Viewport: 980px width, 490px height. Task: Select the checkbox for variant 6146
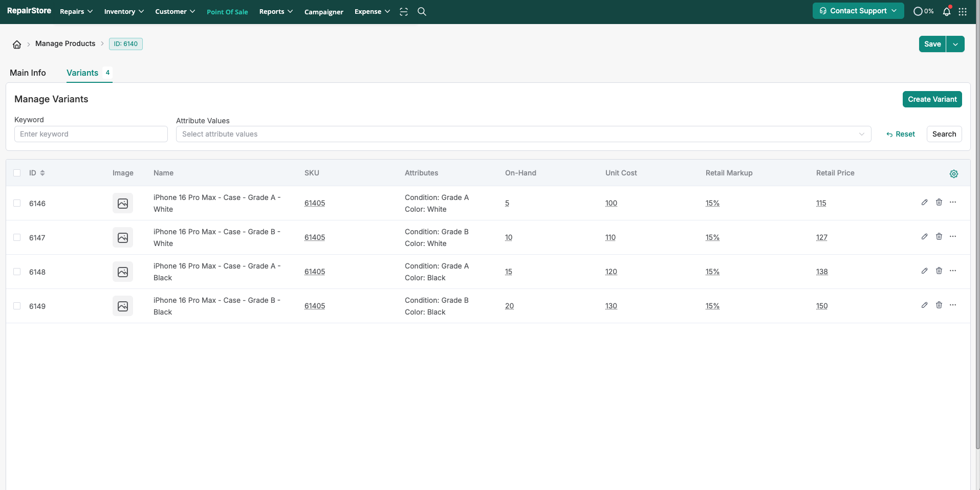pyautogui.click(x=17, y=203)
